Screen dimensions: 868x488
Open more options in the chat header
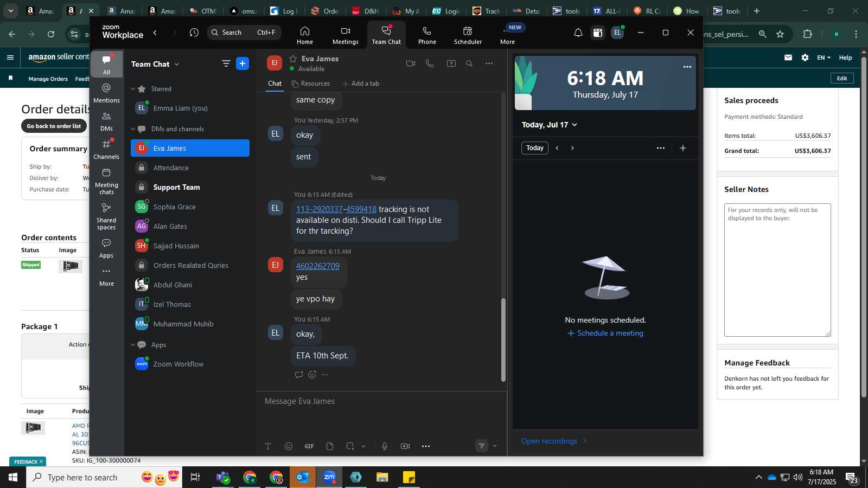click(x=489, y=63)
